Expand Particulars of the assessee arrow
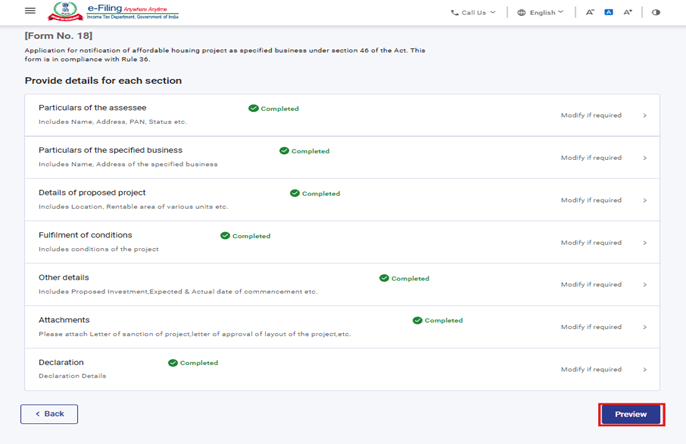The height and width of the screenshot is (444, 686). pos(644,116)
